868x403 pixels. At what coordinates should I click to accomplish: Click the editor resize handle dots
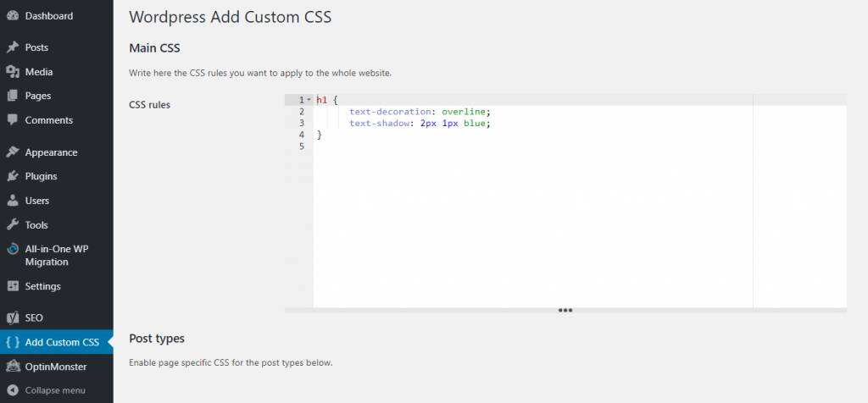coord(565,311)
